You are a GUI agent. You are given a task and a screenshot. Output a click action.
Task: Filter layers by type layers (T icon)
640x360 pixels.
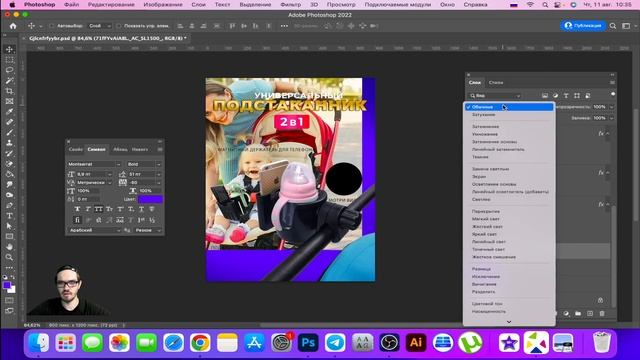[566, 96]
